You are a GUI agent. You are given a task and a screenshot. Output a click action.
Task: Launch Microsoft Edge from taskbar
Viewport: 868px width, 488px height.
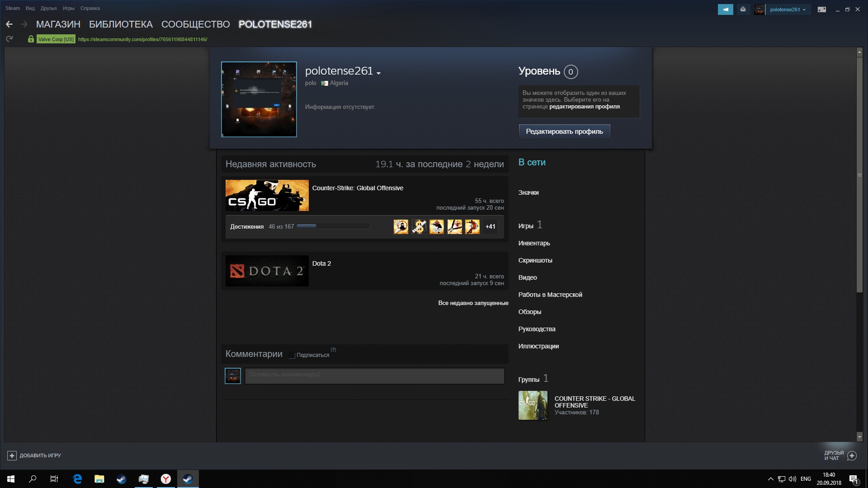77,479
